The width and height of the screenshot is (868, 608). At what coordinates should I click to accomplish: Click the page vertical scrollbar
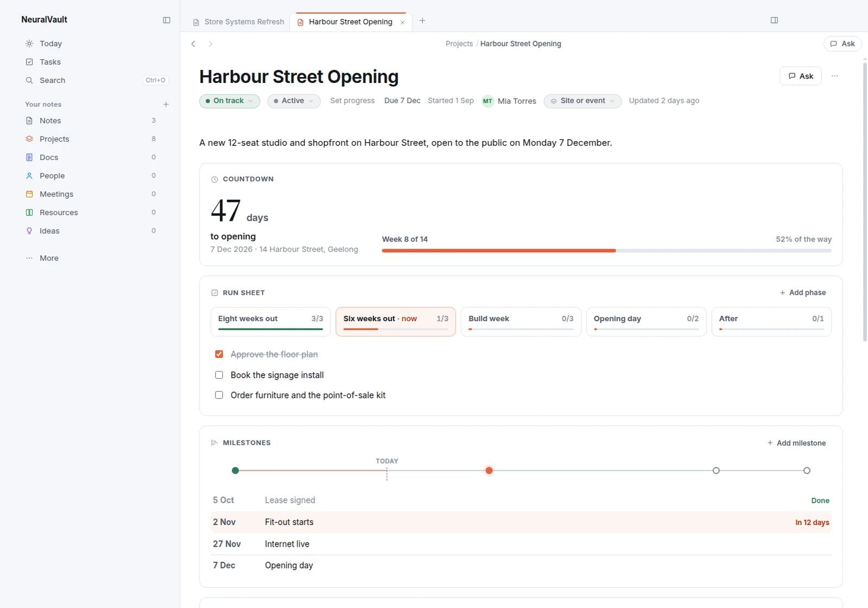865,202
